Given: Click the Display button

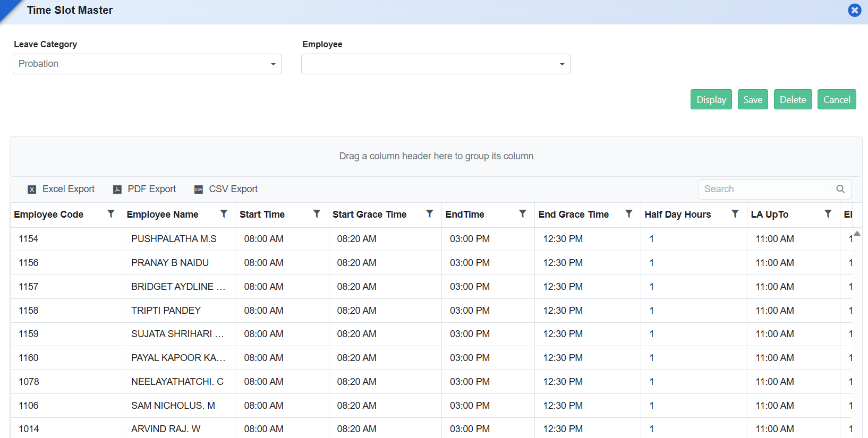Looking at the screenshot, I should pos(711,99).
